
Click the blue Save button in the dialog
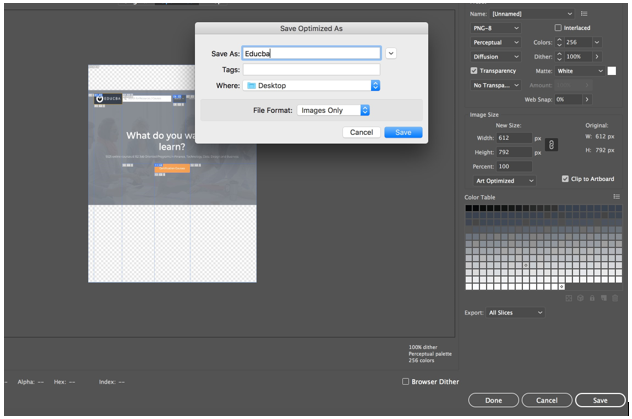(403, 132)
